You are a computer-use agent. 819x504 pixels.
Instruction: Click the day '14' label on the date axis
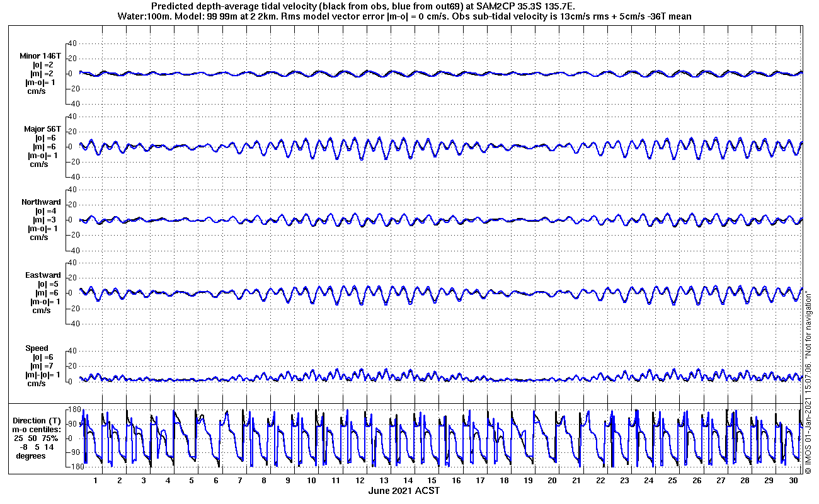(408, 480)
